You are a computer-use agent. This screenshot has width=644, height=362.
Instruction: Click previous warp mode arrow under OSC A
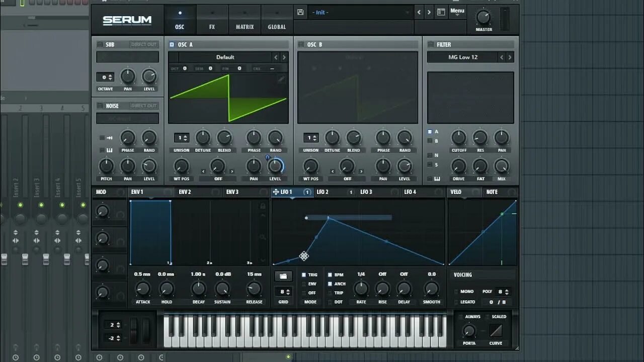[x=203, y=171]
